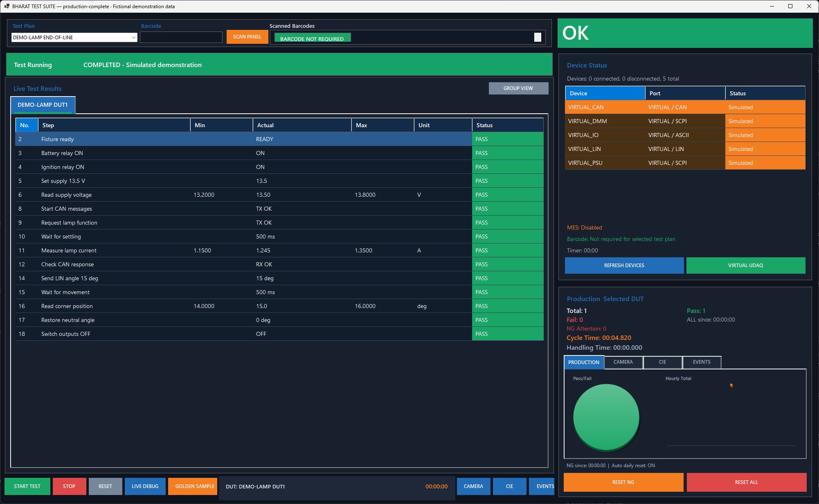Click the bottom bar CAMERA button
The width and height of the screenshot is (819, 504).
point(473,486)
